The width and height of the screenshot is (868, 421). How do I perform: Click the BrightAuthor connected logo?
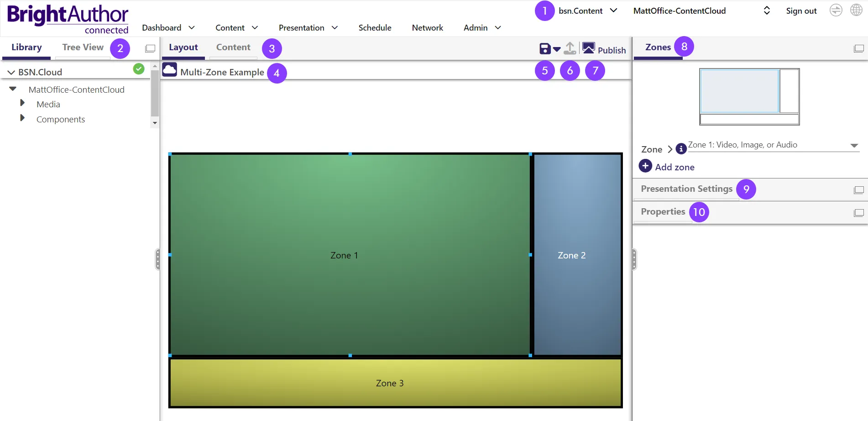click(68, 19)
